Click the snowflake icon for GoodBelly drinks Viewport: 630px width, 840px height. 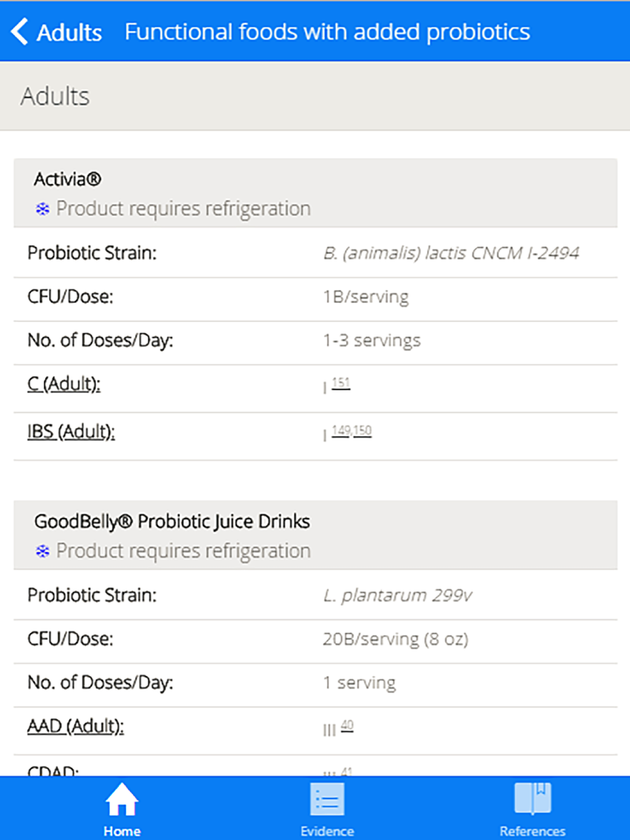click(x=42, y=551)
